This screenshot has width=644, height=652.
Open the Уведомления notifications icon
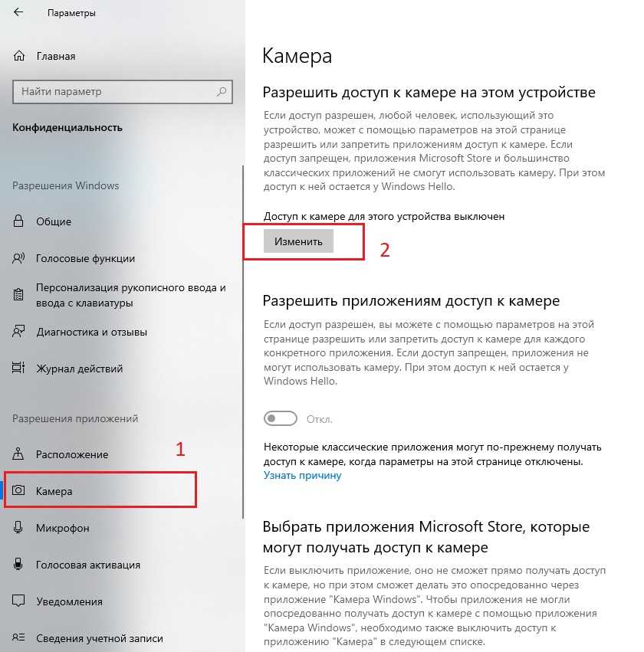point(18,601)
